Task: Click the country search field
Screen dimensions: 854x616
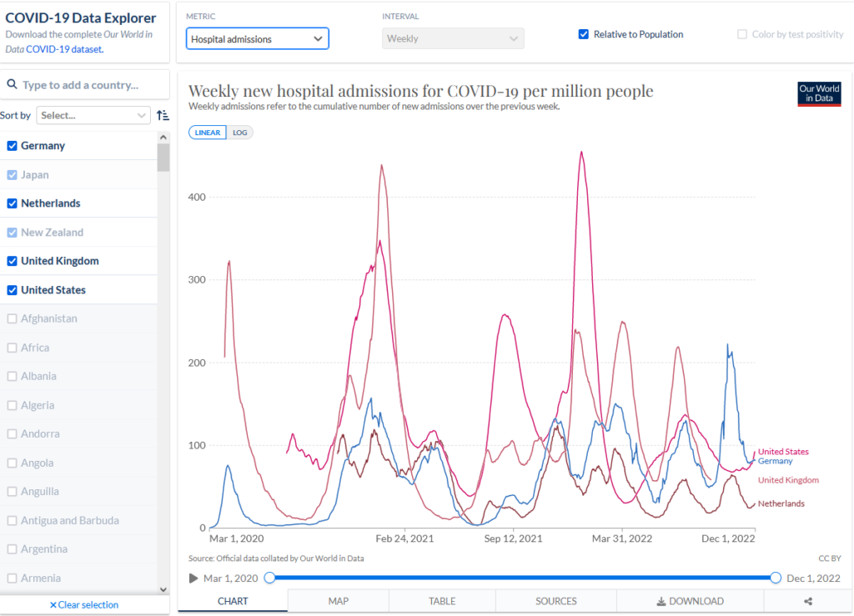Action: [88, 85]
